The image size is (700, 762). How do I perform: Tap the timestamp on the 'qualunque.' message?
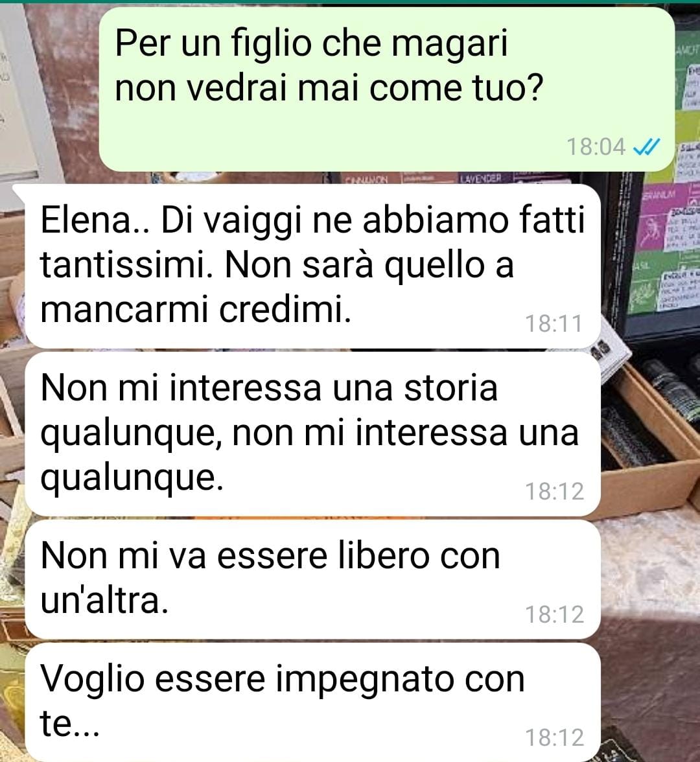pos(555,491)
